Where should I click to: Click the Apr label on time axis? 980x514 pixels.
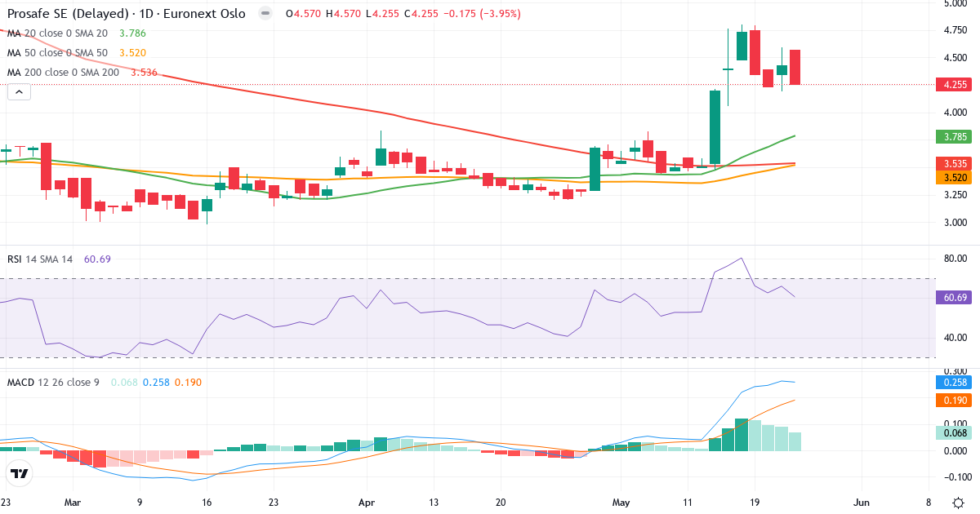pyautogui.click(x=367, y=503)
